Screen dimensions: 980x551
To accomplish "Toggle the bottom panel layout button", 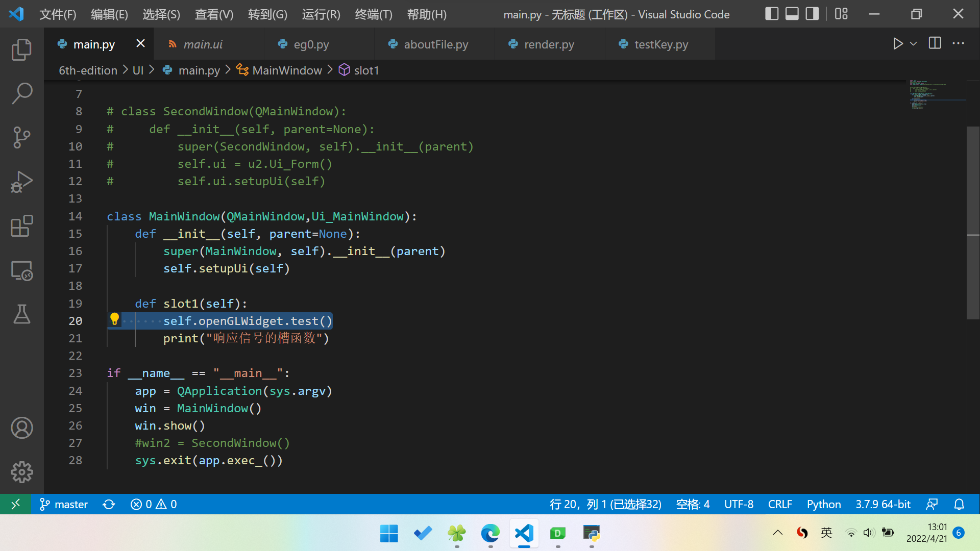I will (792, 14).
